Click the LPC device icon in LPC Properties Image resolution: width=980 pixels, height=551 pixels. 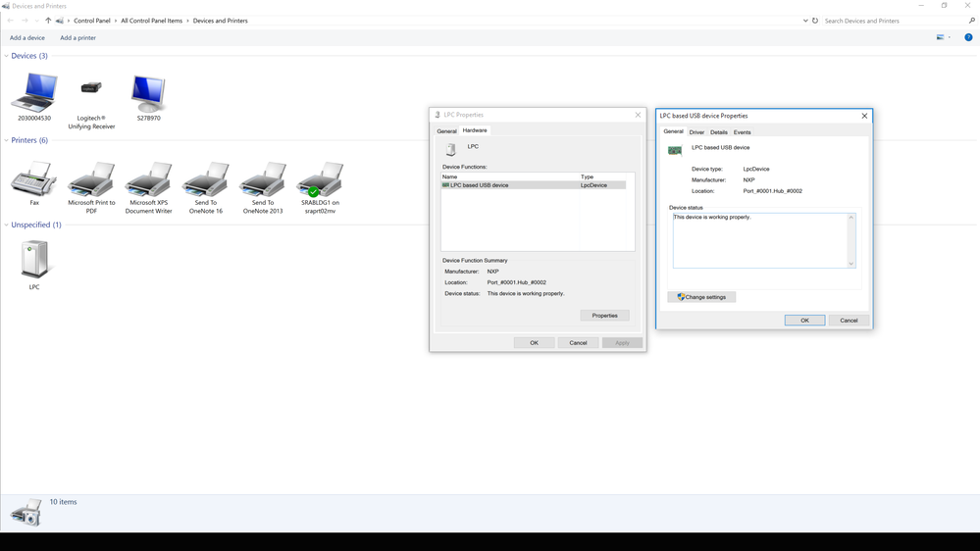(450, 149)
